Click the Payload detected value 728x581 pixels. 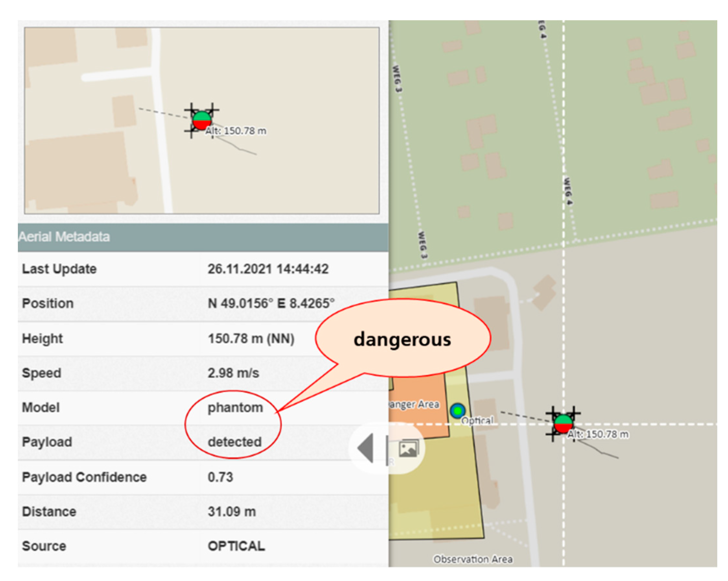tap(234, 442)
